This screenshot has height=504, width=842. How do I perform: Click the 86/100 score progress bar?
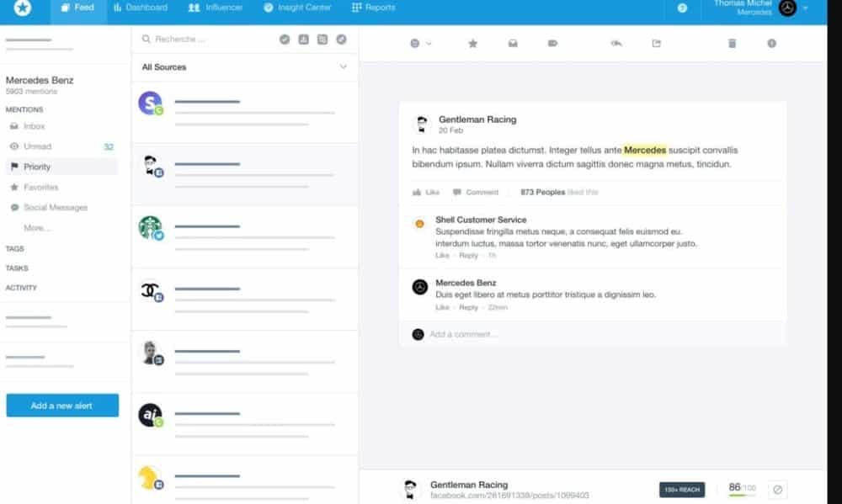[741, 496]
